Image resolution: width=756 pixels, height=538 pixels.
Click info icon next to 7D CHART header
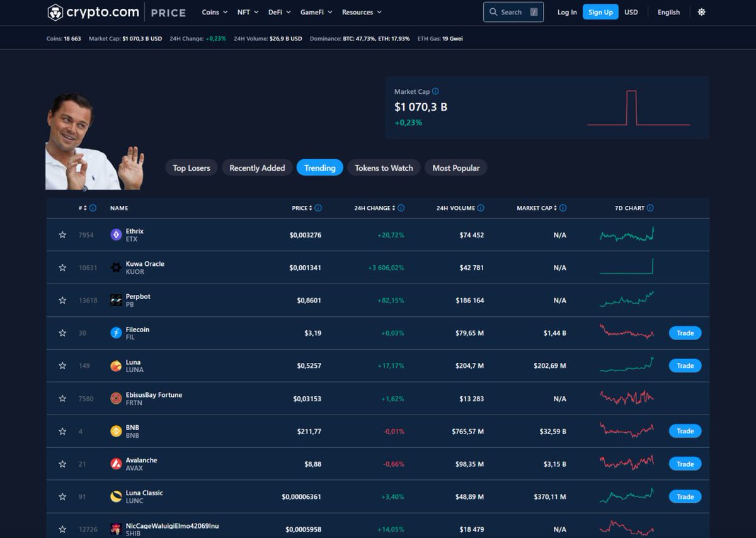(650, 208)
